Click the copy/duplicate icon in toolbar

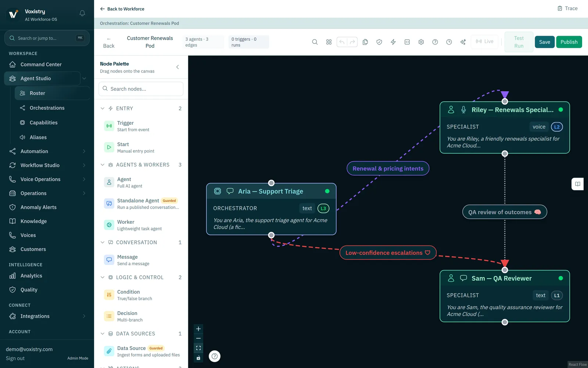pyautogui.click(x=365, y=42)
